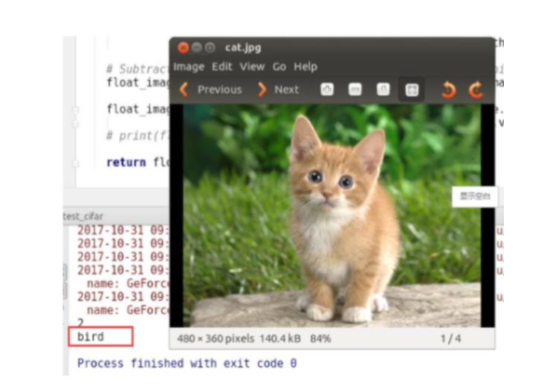Click the Zoom In toolbar icon
The height and width of the screenshot is (392, 557).
click(327, 89)
